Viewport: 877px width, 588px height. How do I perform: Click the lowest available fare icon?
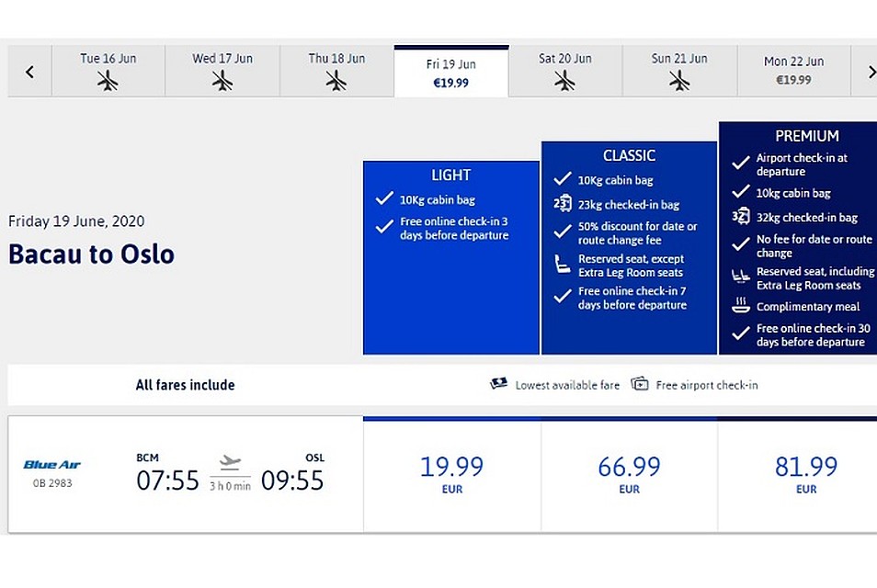[x=498, y=383]
